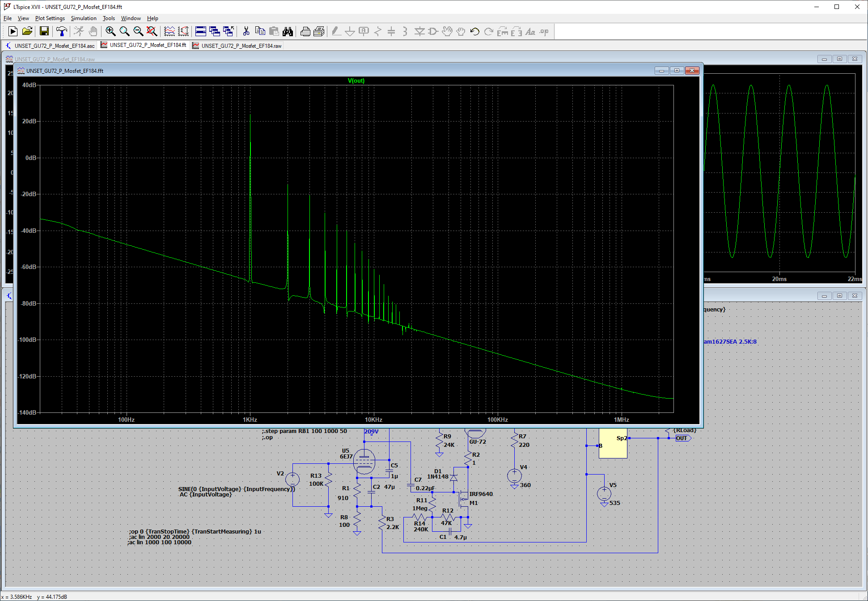Minimize the .raw waveform window

click(824, 59)
